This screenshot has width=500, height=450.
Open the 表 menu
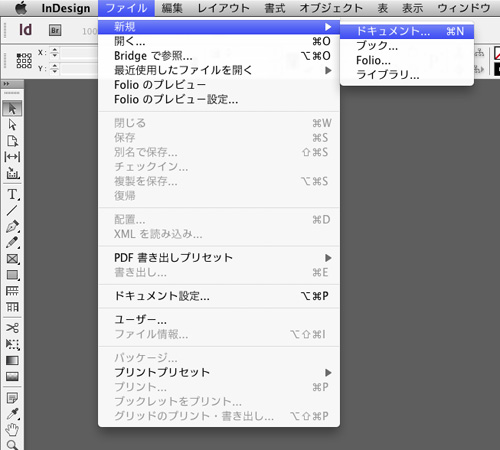(x=383, y=8)
